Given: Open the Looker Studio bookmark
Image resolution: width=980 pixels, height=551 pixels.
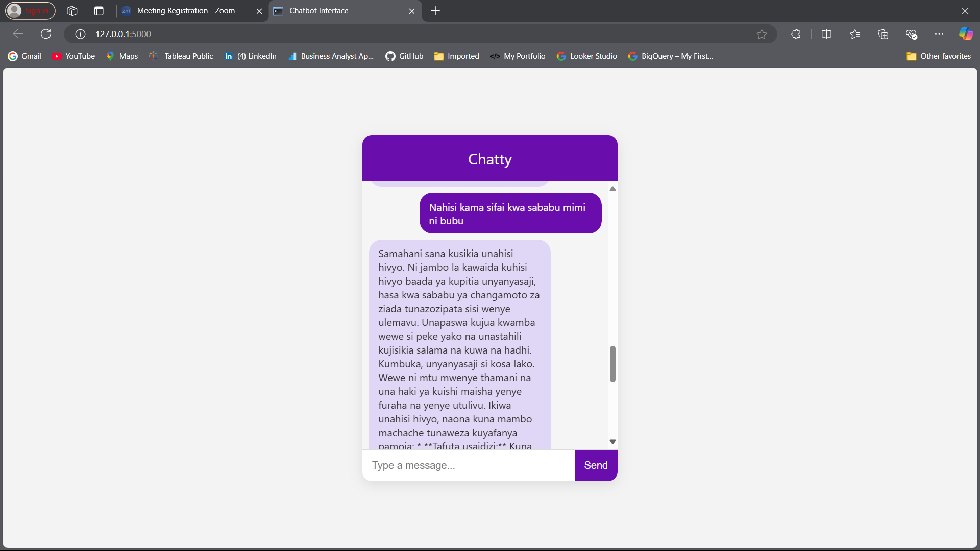Looking at the screenshot, I should [587, 56].
